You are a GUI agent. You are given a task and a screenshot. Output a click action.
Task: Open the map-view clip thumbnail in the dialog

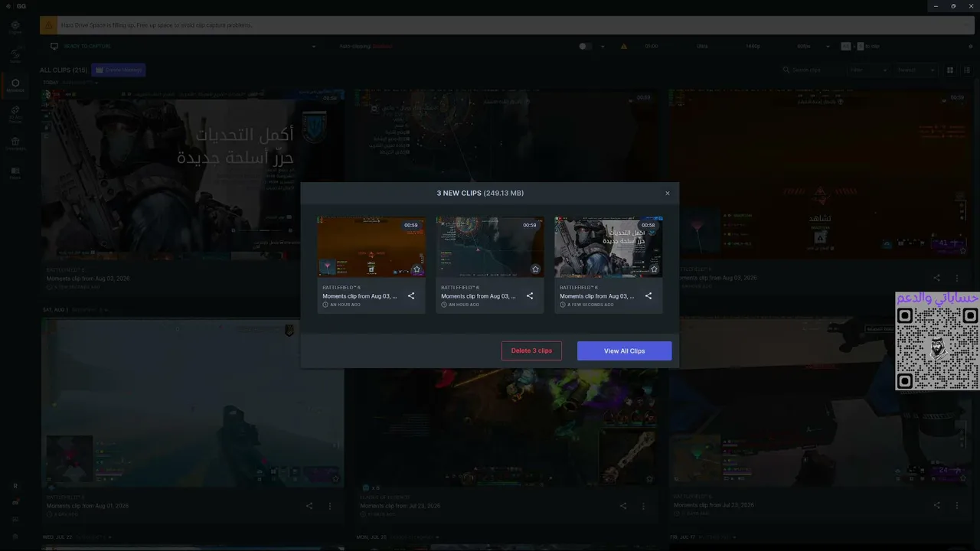click(490, 246)
